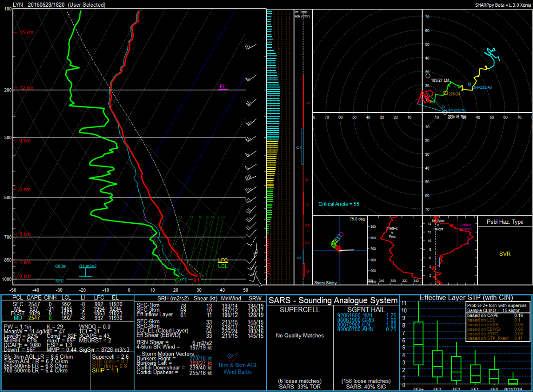Click the SUPERCELL column header
533x392 pixels.
300,309
